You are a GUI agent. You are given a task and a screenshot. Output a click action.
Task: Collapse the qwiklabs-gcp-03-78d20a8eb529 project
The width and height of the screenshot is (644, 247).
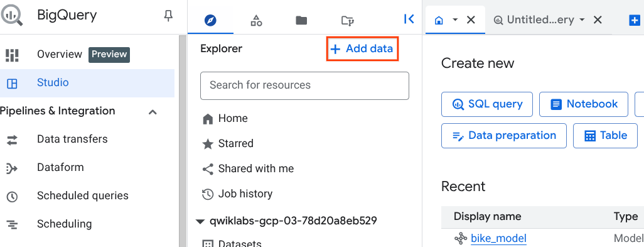[x=200, y=221]
